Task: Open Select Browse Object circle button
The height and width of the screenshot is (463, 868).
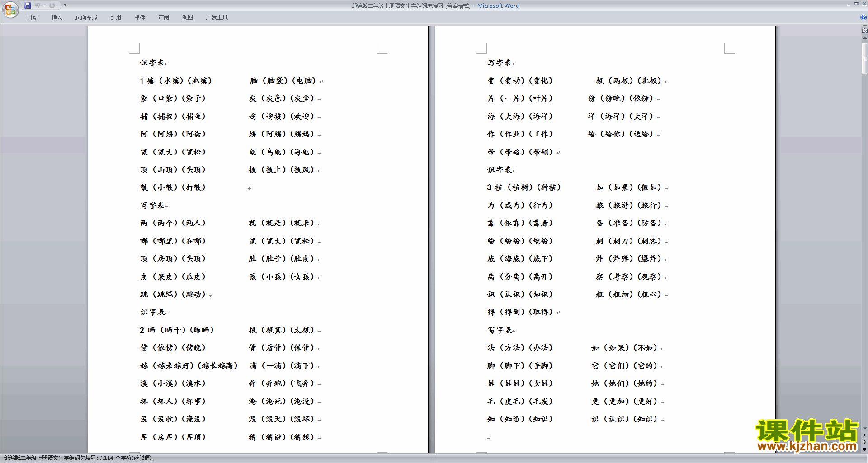Action: click(x=864, y=442)
